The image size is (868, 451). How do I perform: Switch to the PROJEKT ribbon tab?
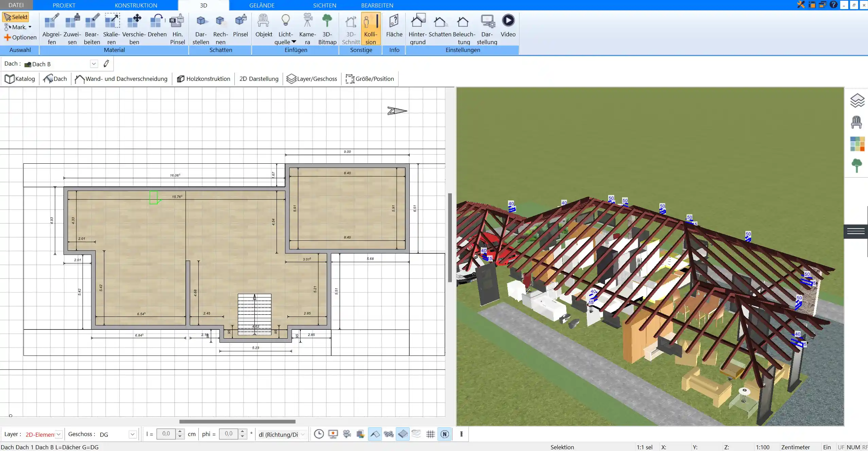64,5
